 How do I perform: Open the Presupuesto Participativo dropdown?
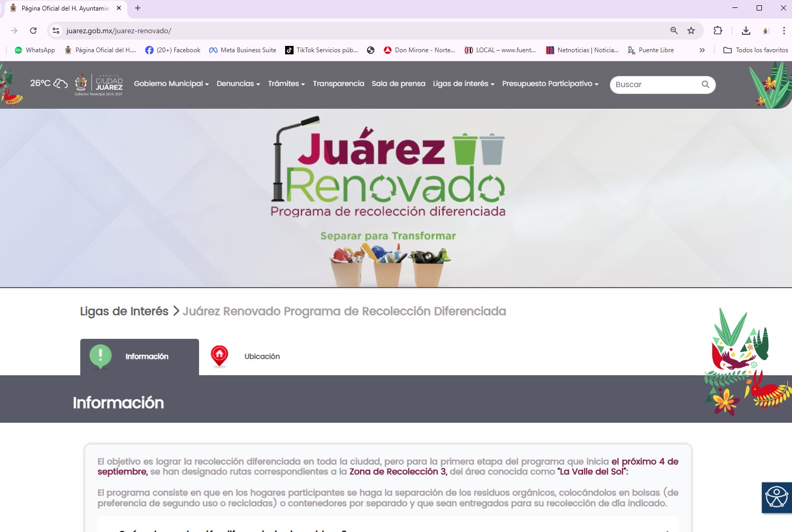[550, 84]
